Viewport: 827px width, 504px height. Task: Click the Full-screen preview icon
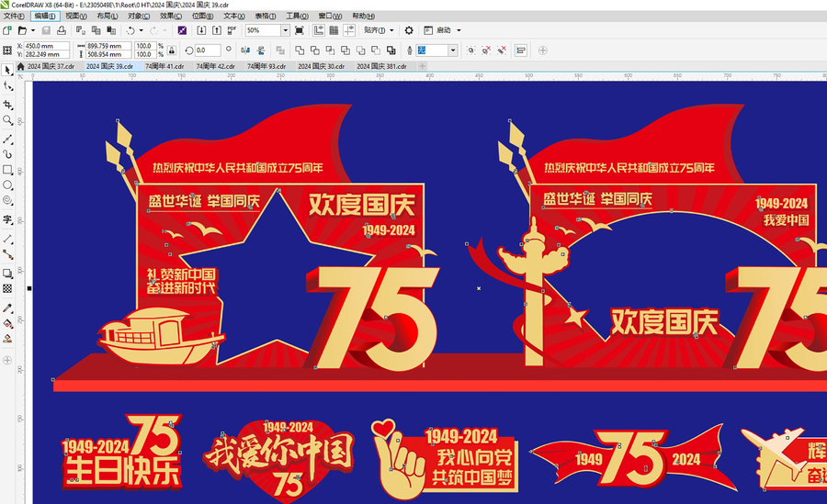click(x=299, y=30)
